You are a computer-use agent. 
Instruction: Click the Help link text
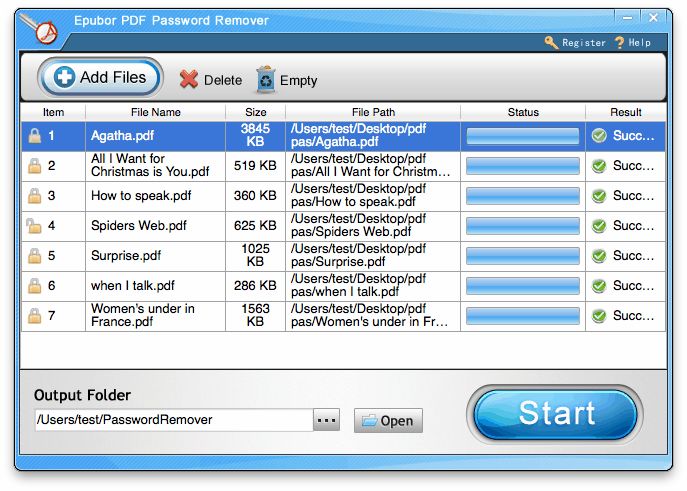(x=640, y=43)
